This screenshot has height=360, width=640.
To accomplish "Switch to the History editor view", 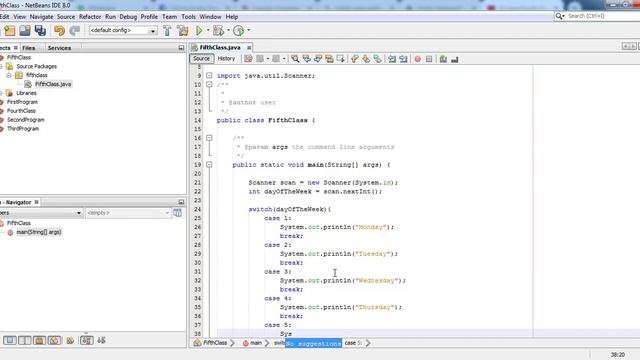I will tap(226, 59).
